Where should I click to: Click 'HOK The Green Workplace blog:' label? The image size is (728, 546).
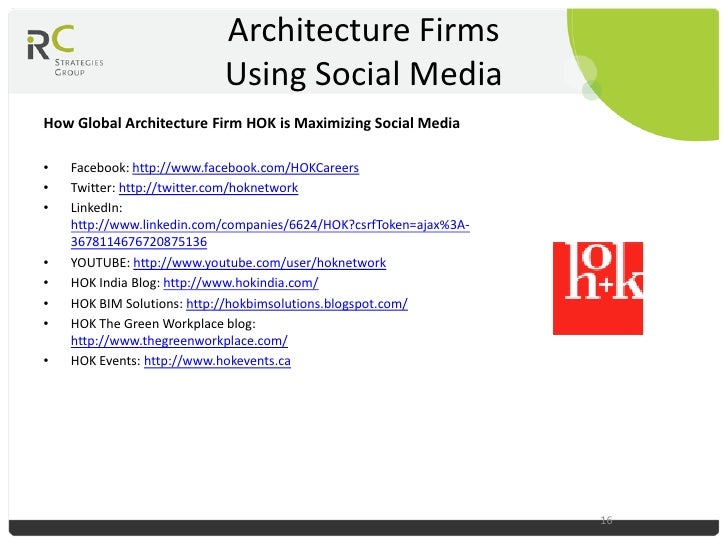click(x=163, y=324)
